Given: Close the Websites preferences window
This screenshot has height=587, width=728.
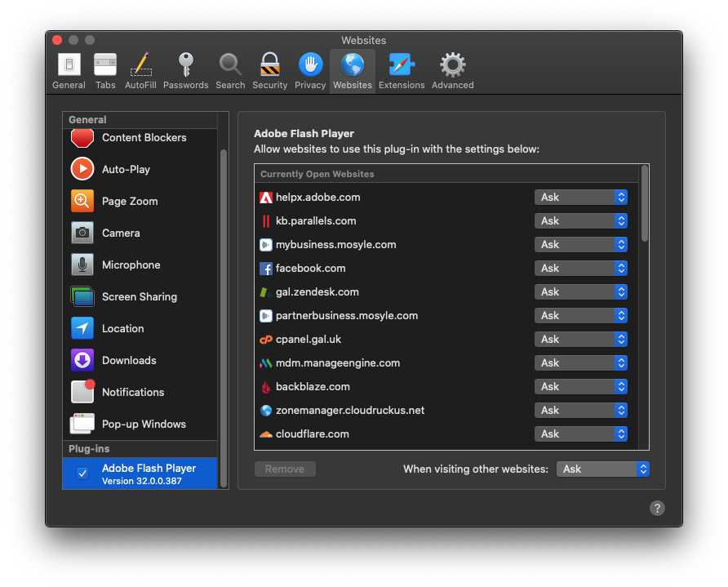Looking at the screenshot, I should point(57,40).
